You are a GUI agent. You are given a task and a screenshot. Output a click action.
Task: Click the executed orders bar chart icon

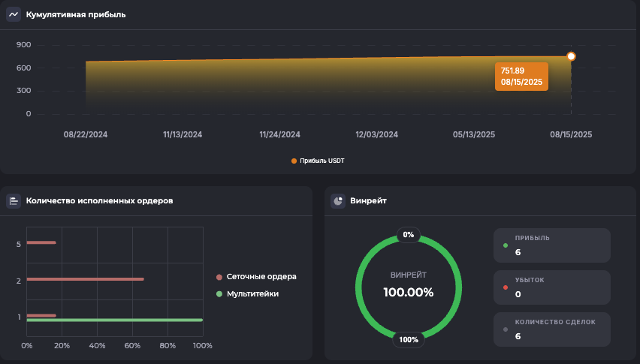click(14, 201)
